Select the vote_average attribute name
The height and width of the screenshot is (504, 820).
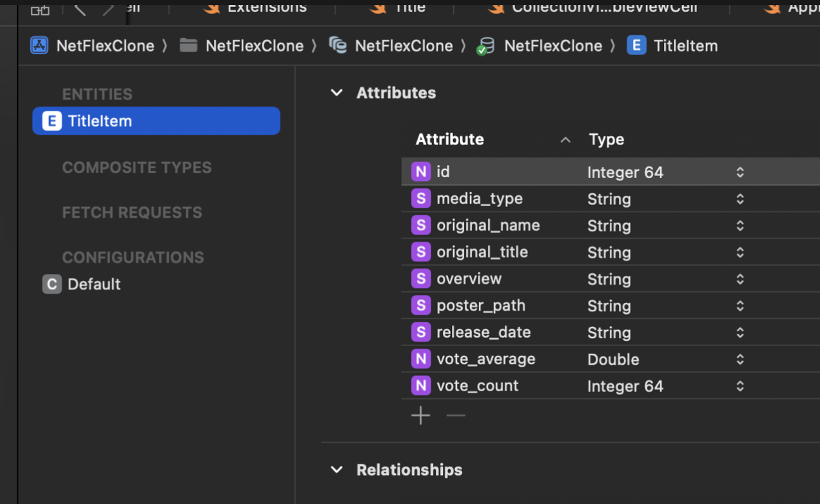pos(486,359)
